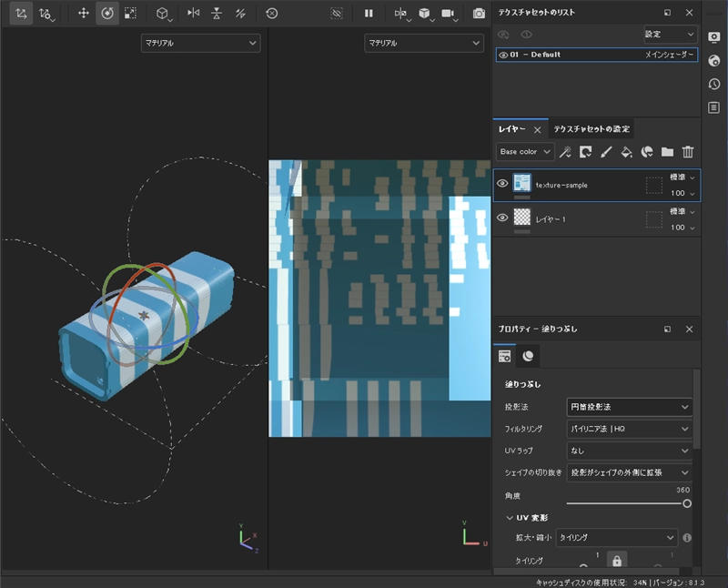Change the blend mode of the texture-sample layer
This screenshot has width=728, height=588.
682,177
